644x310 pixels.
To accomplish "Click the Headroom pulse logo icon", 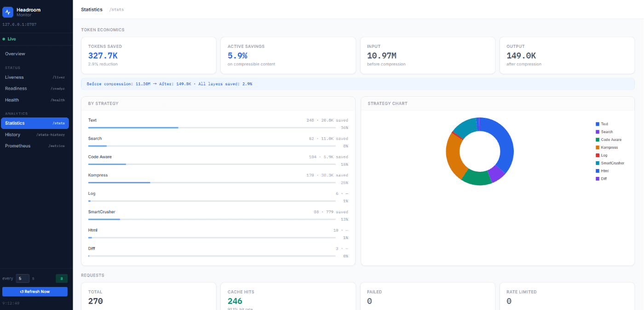I will [8, 12].
